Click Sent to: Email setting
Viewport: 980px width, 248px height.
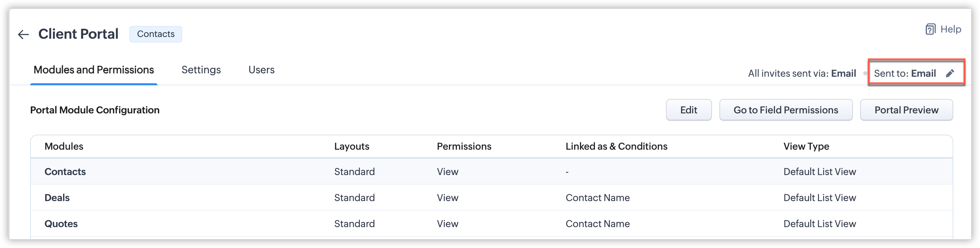[x=905, y=73]
